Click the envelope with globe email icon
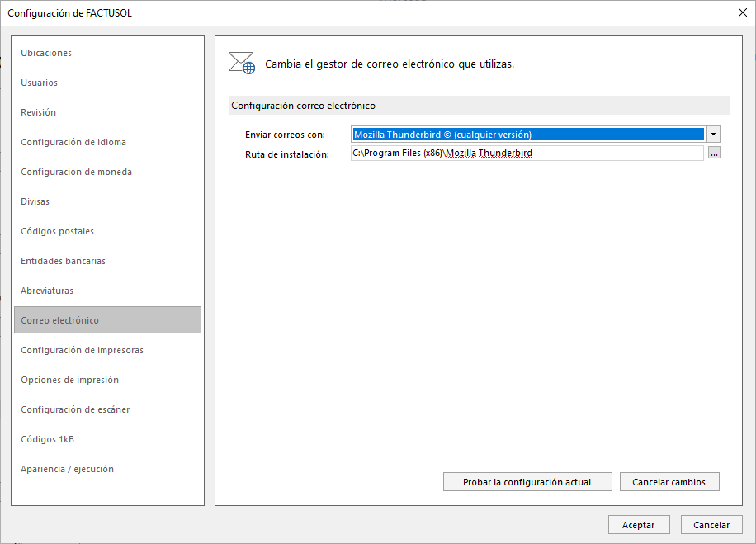 (x=242, y=64)
